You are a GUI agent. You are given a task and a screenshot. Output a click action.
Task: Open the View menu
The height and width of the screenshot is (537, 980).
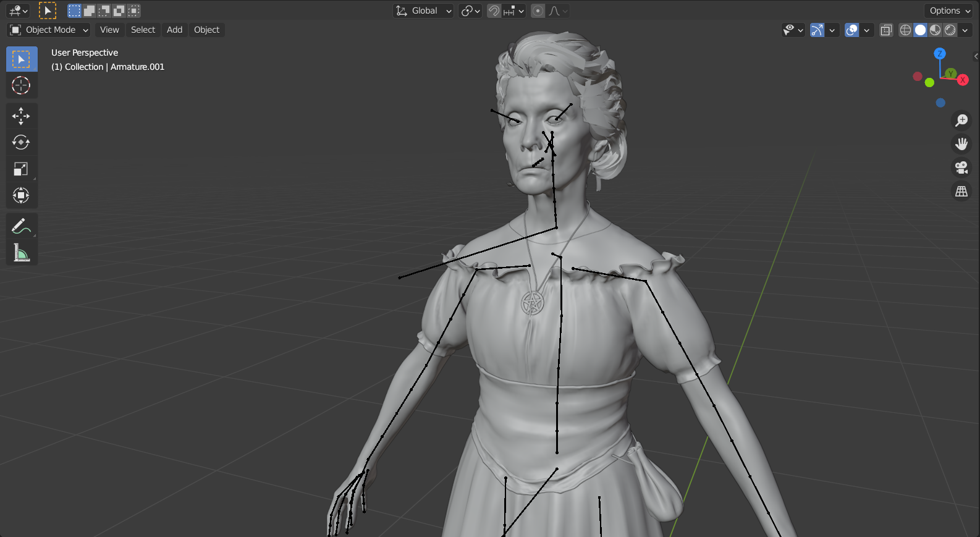click(x=109, y=30)
